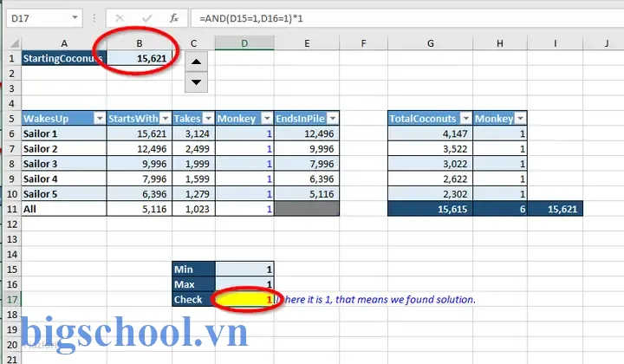Select the TotalCoconuts value 3,022
Screen dimensions: 624x364
pos(430,164)
